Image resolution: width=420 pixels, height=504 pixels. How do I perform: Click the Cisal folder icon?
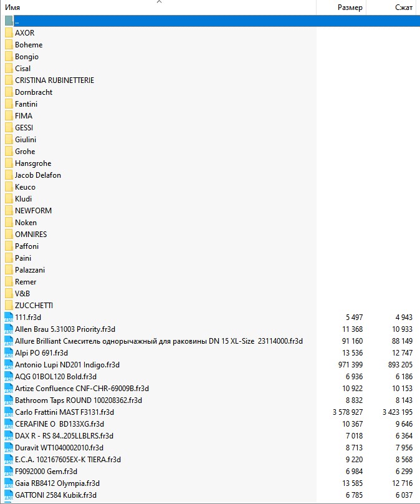tap(9, 69)
